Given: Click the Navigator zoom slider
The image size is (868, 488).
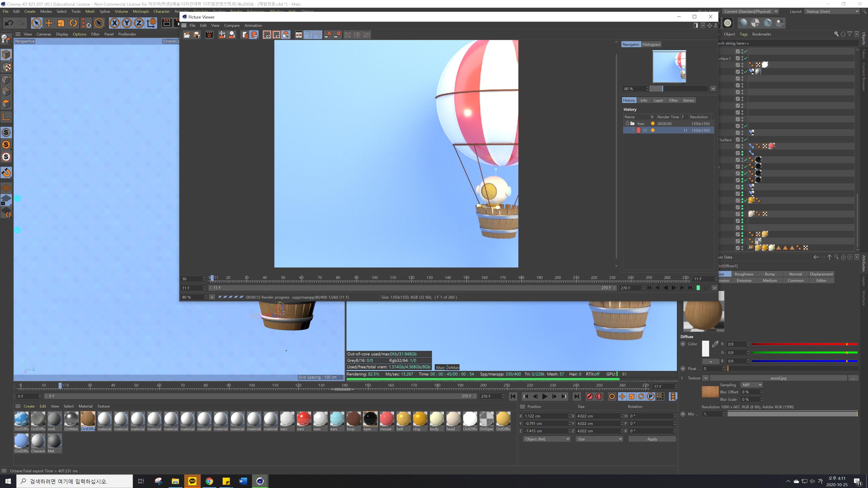Looking at the screenshot, I should coord(678,89).
